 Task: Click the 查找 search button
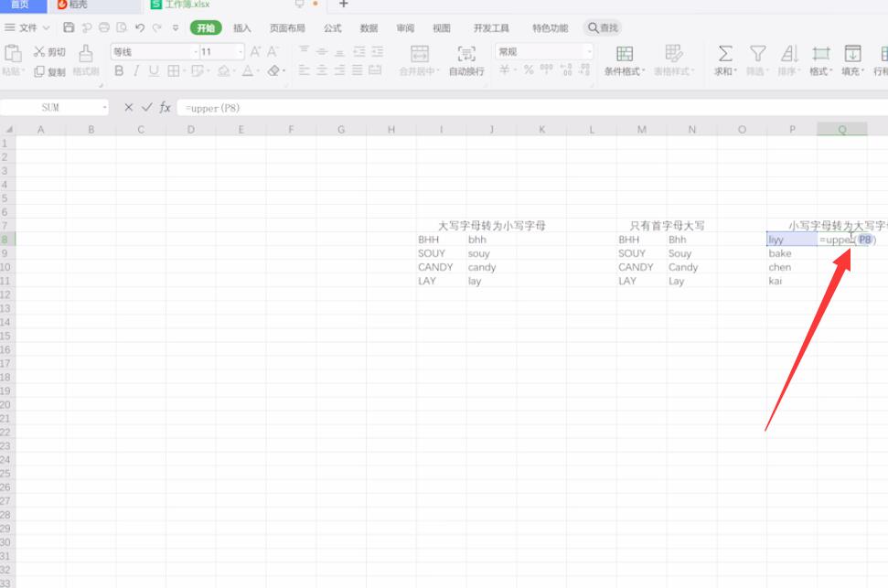point(603,27)
